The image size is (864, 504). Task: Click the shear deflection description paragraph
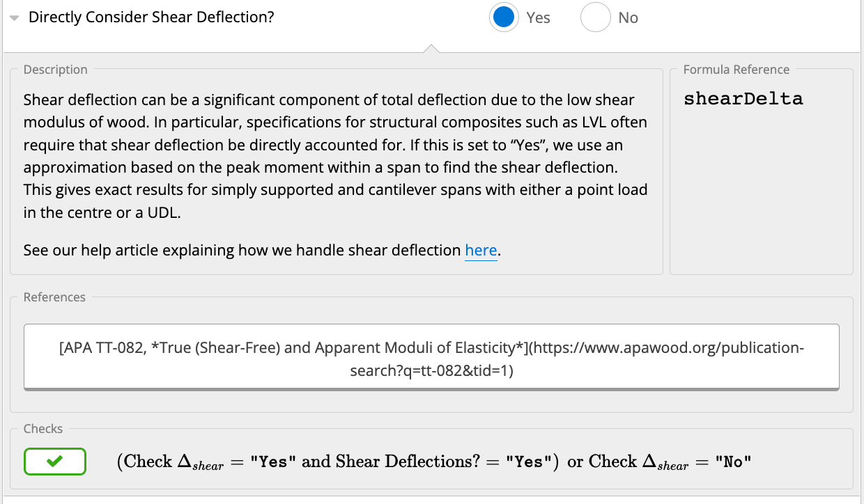[x=336, y=157]
